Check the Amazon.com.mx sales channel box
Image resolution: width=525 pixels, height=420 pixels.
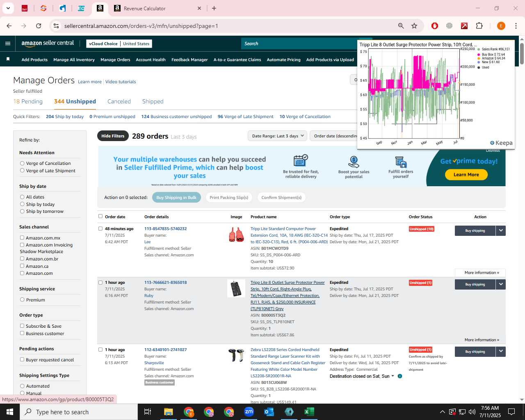coord(22,237)
